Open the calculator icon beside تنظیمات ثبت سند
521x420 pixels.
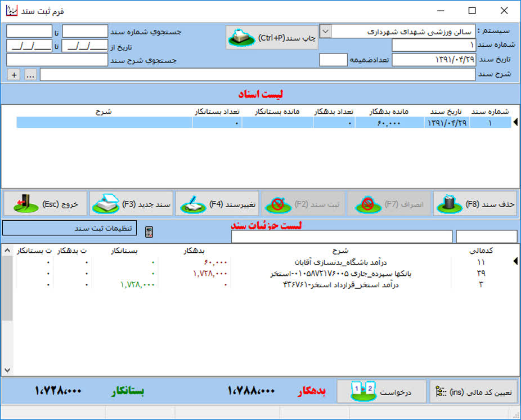click(x=149, y=232)
